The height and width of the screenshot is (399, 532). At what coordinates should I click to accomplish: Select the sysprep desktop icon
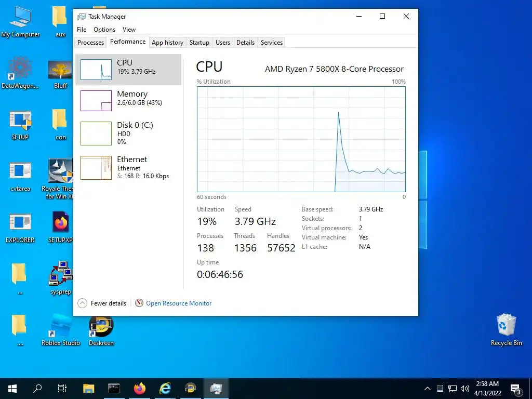61,278
